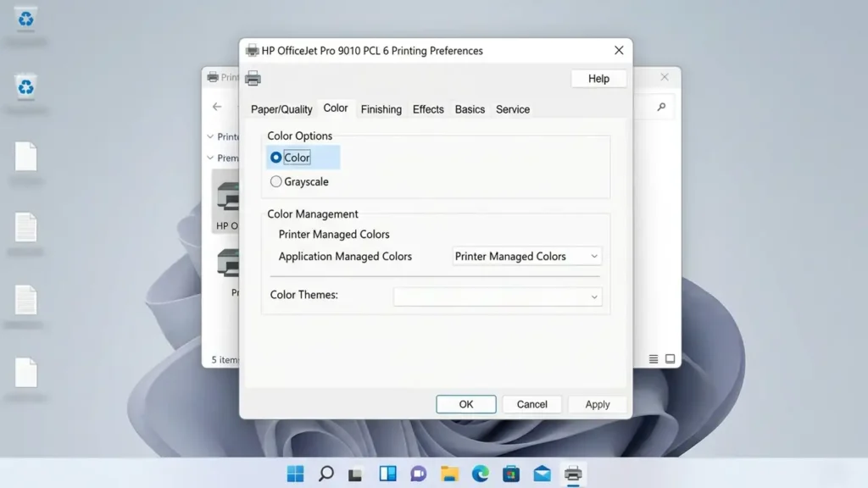Open the Basics tab
868x488 pixels.
click(x=470, y=109)
